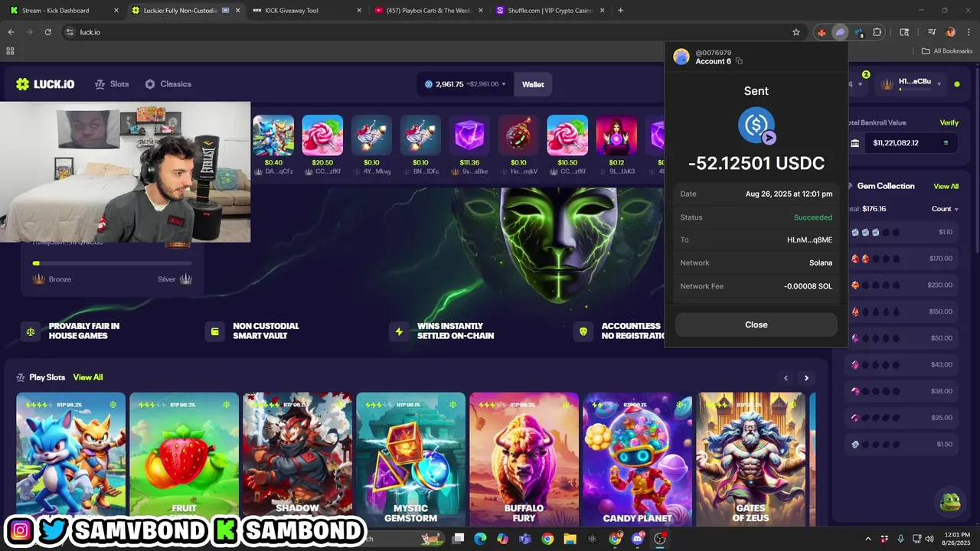The height and width of the screenshot is (551, 980).
Task: Open the Mystic Gemstorm slot thumbnail
Action: (x=410, y=459)
